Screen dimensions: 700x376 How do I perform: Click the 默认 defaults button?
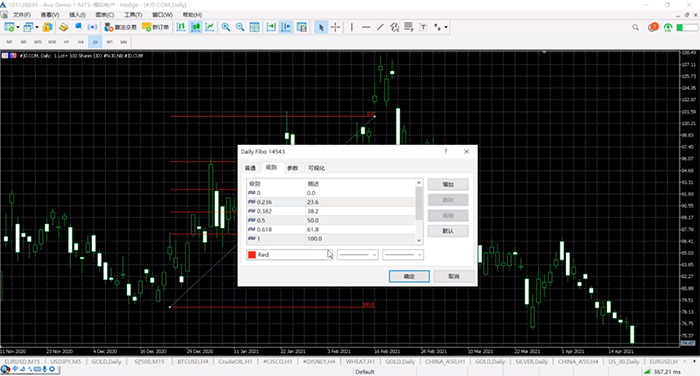[x=448, y=231]
